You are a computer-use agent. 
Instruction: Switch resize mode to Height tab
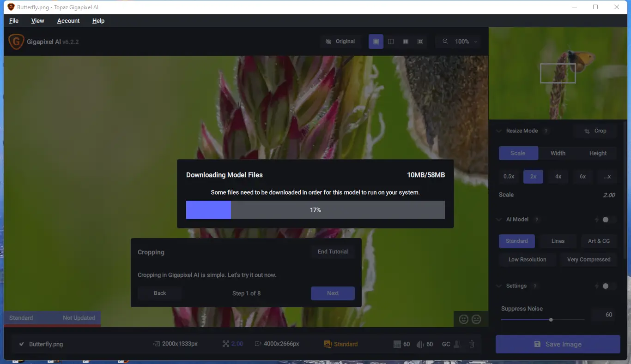coord(598,153)
